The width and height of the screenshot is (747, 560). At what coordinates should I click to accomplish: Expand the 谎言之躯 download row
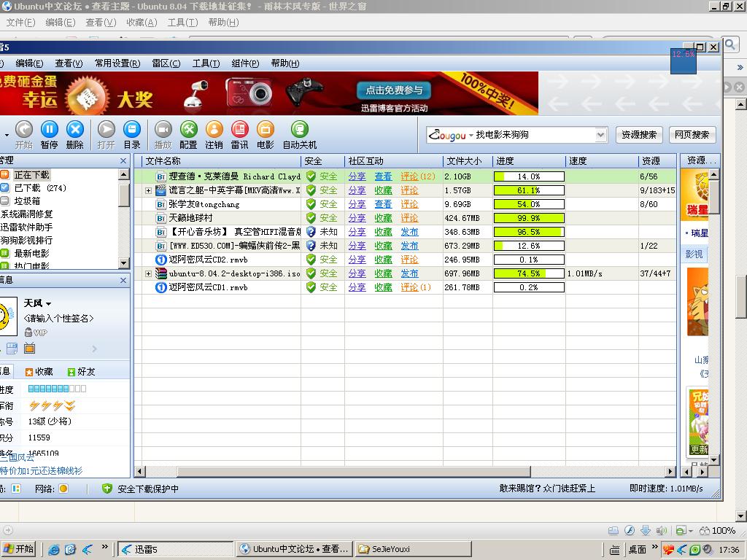(x=148, y=190)
